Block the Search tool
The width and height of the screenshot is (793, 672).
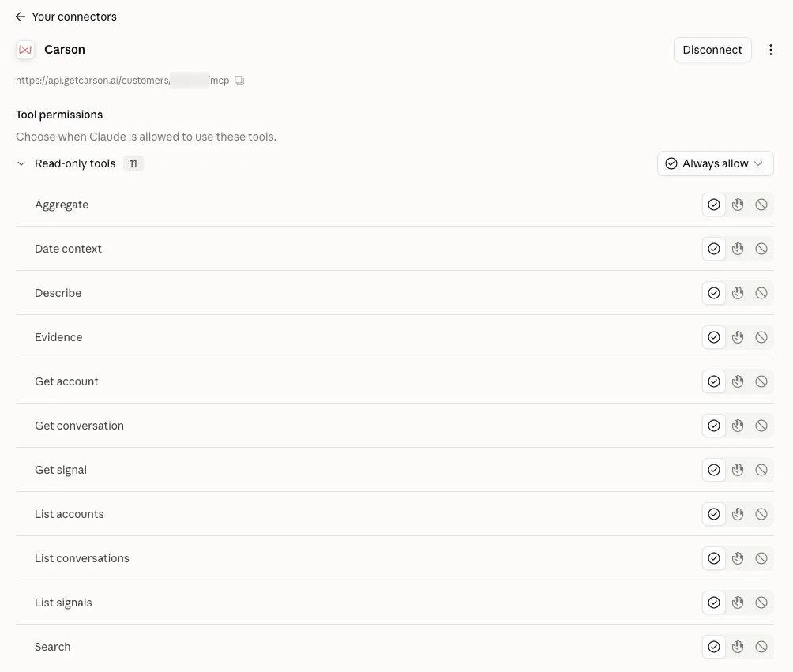761,647
